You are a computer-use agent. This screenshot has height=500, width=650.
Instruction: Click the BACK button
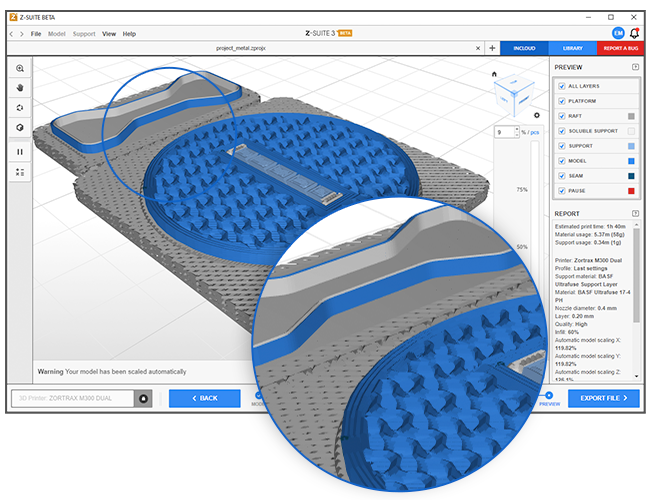(x=204, y=398)
